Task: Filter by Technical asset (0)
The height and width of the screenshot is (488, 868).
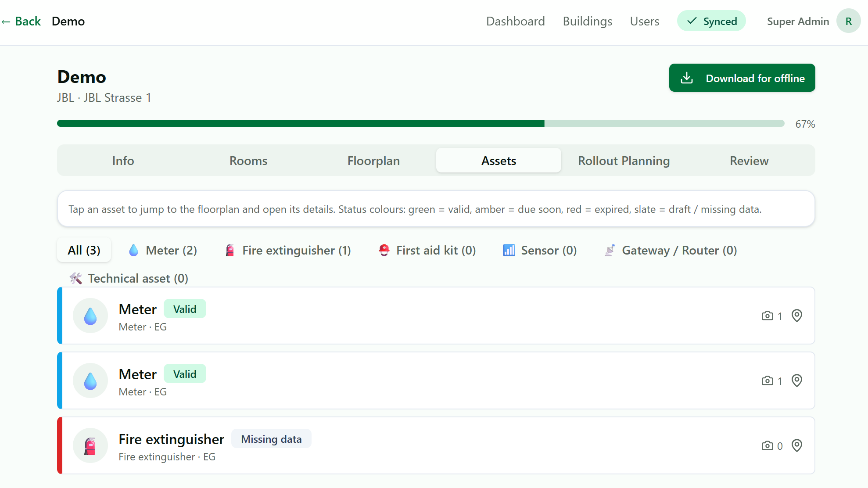Action: pyautogui.click(x=129, y=278)
